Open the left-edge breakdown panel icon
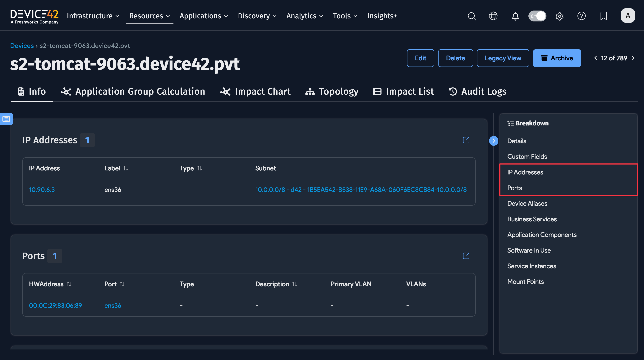Screen dimensions: 644x360 coord(6,119)
